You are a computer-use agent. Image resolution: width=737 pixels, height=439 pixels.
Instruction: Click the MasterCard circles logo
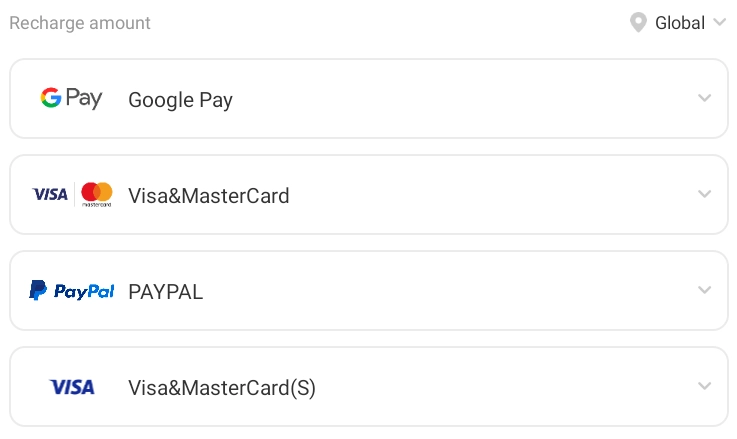[x=97, y=194]
